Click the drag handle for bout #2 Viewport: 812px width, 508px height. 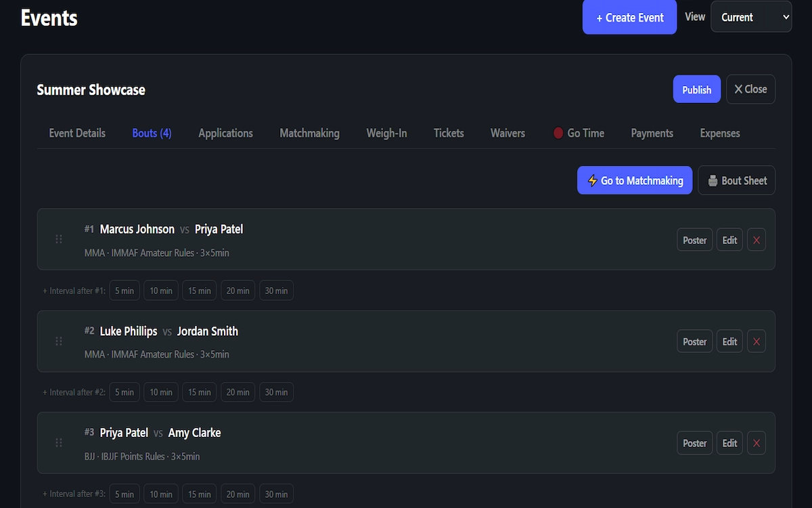tap(59, 341)
